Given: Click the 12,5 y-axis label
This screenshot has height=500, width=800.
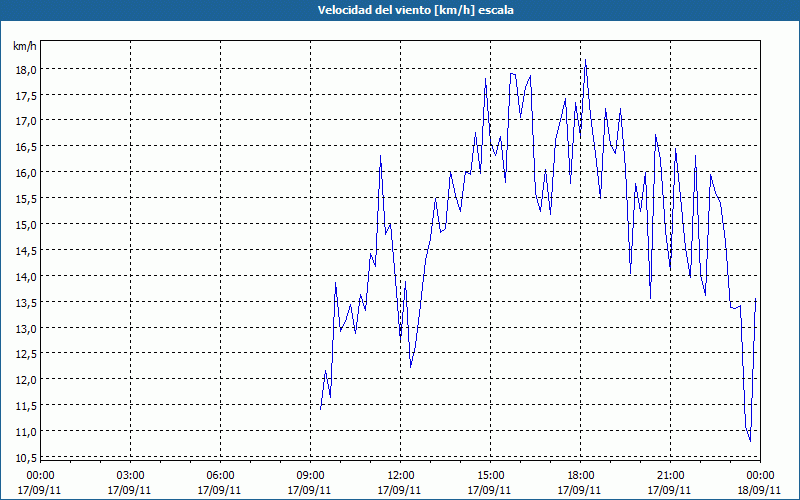Looking at the screenshot, I should (x=26, y=354).
